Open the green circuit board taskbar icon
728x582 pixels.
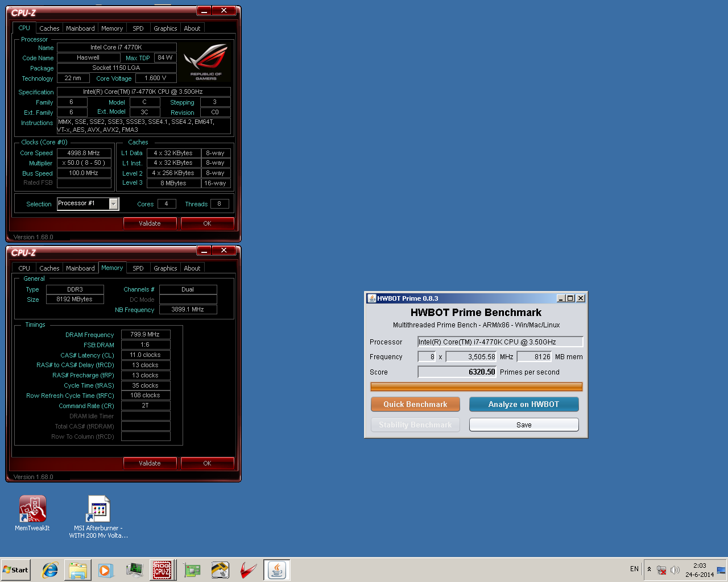(x=192, y=570)
